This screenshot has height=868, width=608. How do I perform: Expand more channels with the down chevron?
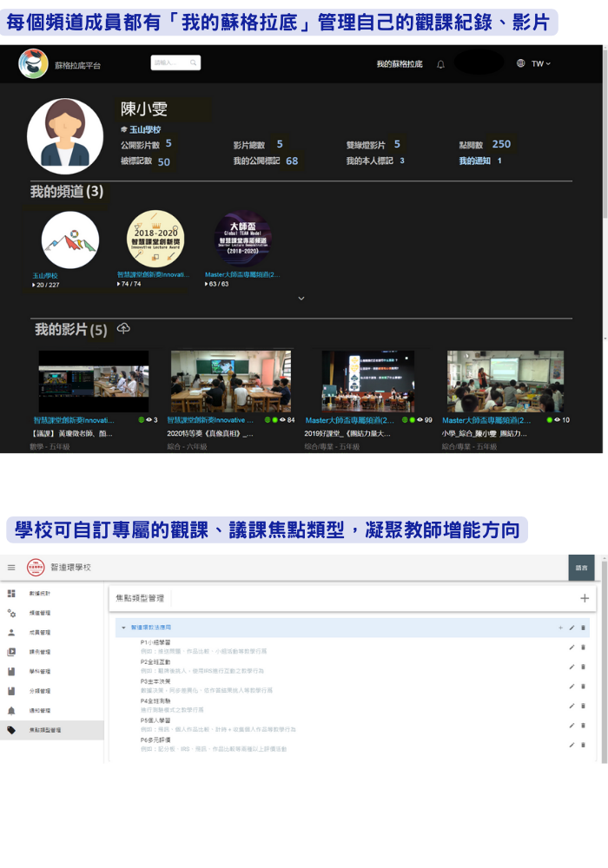[301, 298]
